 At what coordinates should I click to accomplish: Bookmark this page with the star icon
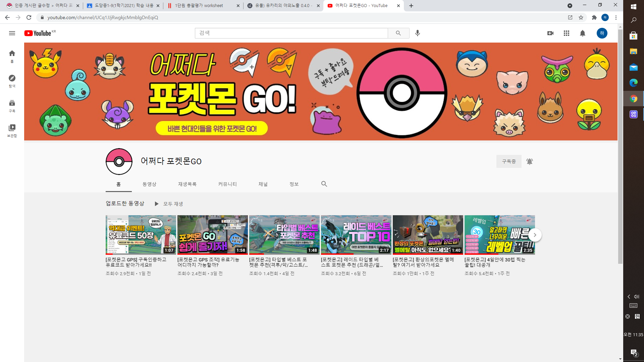coord(581,17)
